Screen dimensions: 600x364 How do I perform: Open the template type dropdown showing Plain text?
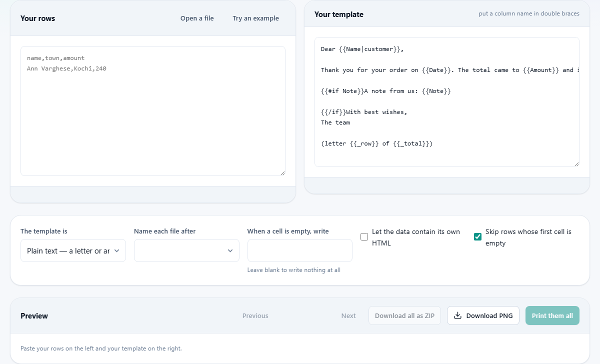point(73,250)
